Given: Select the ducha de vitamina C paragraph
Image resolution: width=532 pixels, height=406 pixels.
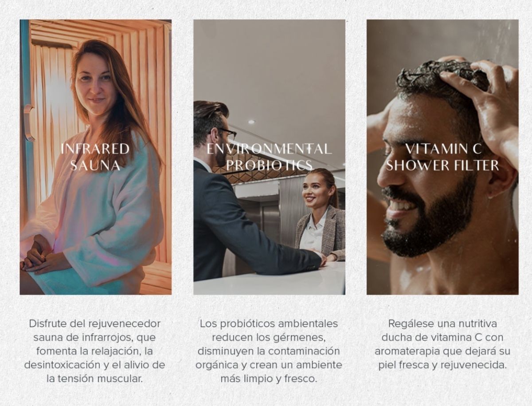Looking at the screenshot, I should click(442, 344).
